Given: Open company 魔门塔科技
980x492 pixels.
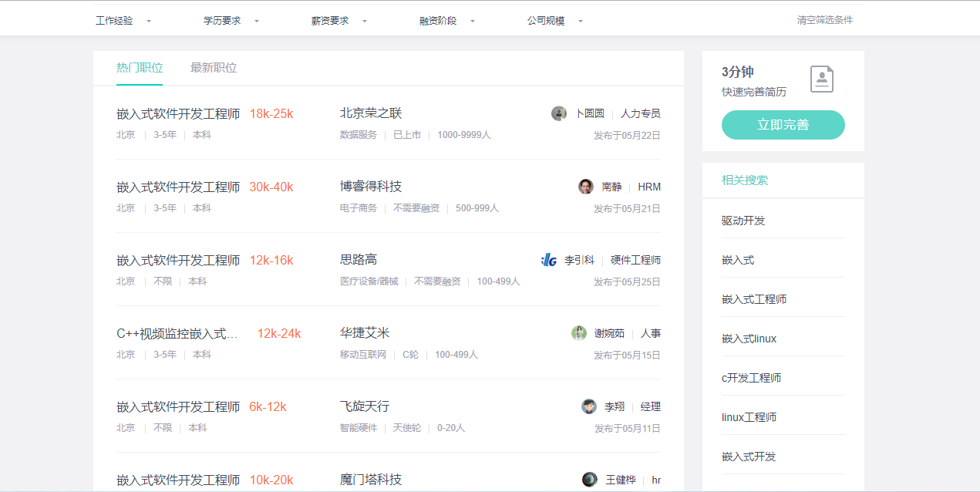Looking at the screenshot, I should 371,480.
